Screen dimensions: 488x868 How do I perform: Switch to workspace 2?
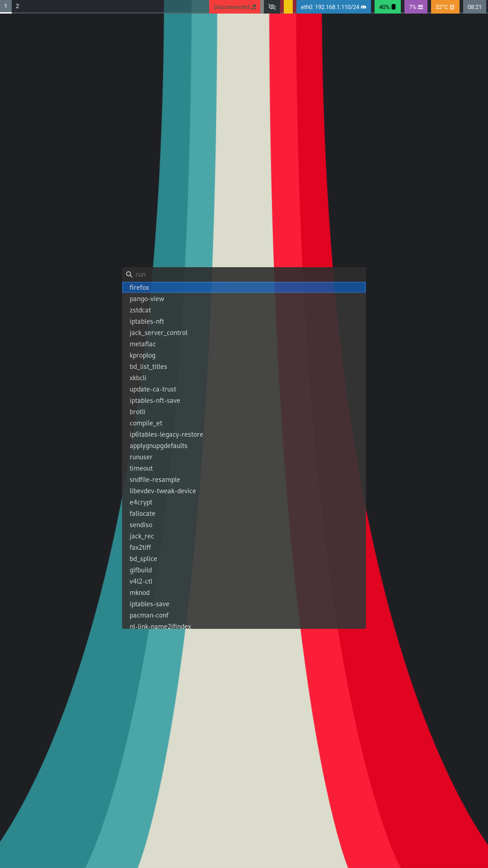[18, 6]
